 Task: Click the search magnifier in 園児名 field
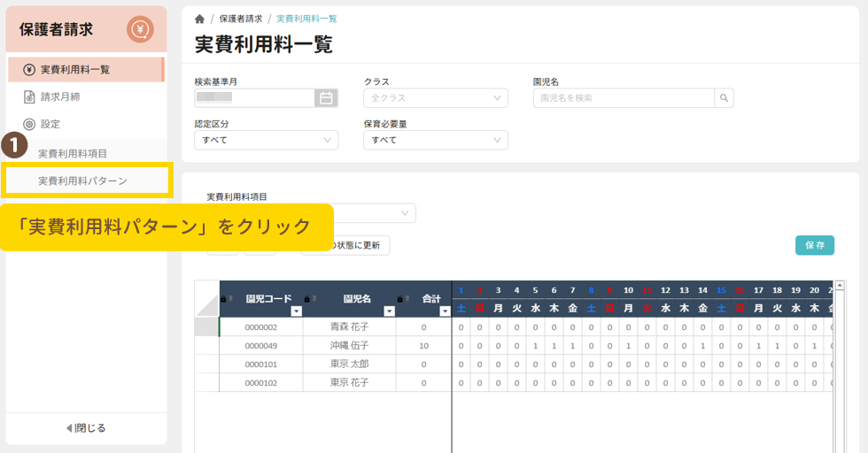[x=724, y=98]
